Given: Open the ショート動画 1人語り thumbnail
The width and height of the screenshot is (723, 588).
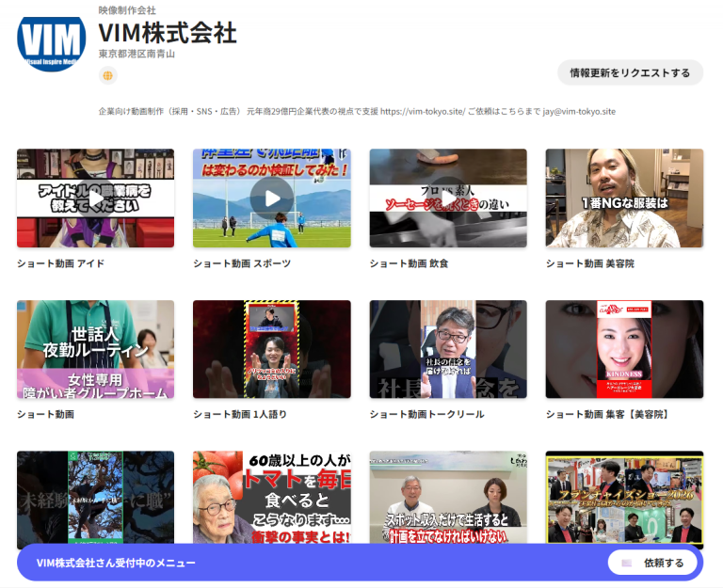Looking at the screenshot, I should 271,349.
